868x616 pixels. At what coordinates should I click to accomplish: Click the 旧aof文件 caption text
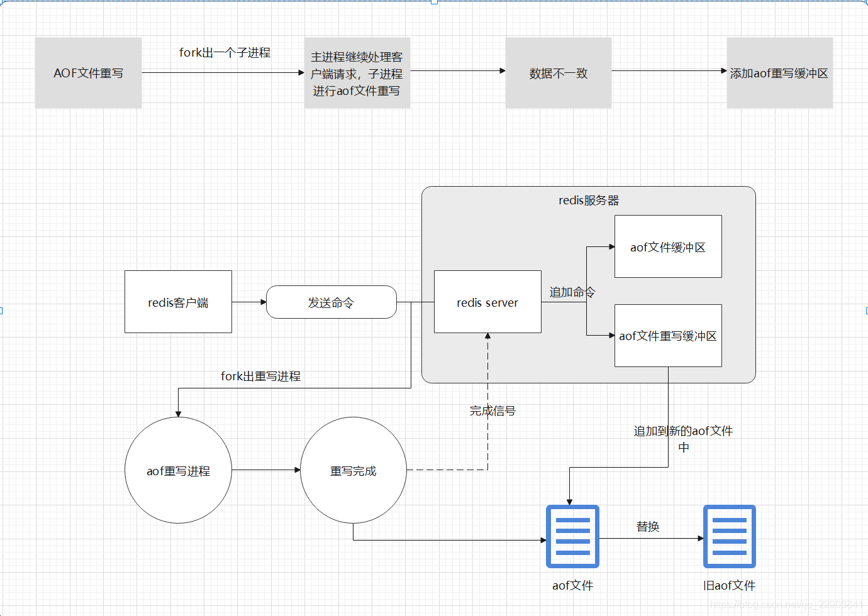(730, 585)
